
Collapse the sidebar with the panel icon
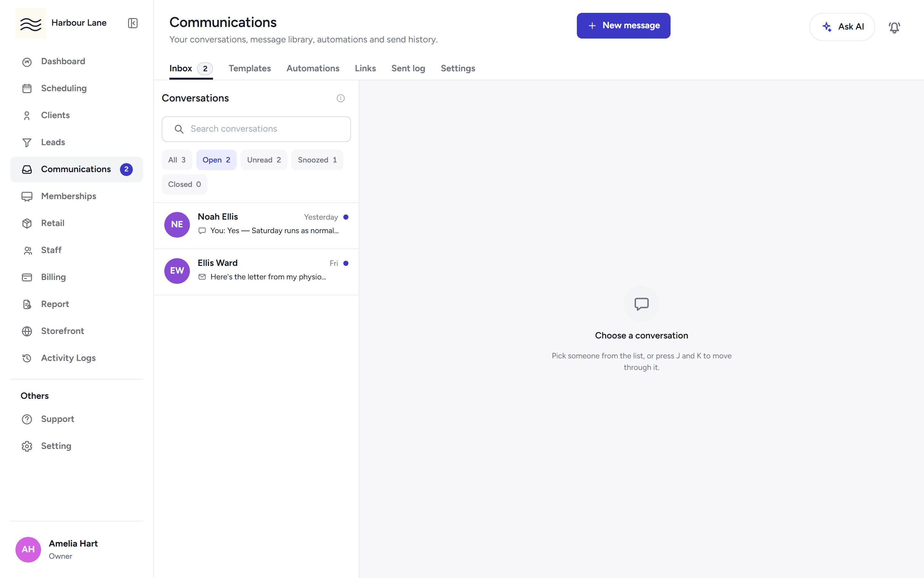(x=133, y=23)
